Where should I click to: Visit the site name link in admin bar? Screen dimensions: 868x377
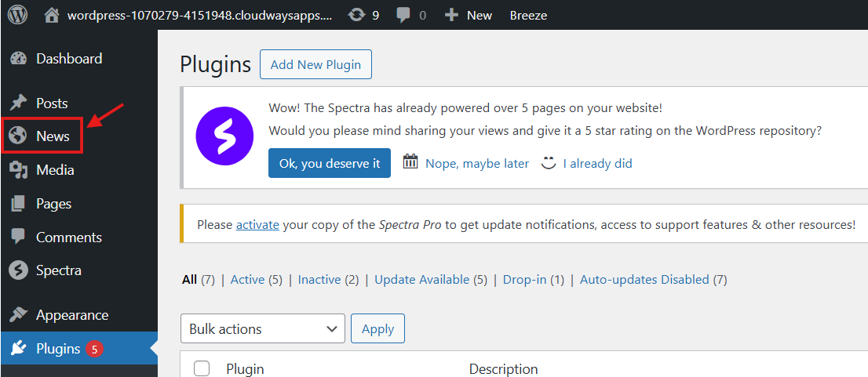pyautogui.click(x=200, y=16)
